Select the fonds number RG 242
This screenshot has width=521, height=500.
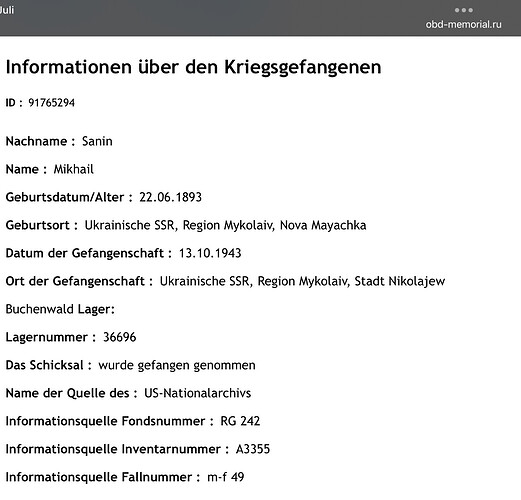tap(240, 421)
